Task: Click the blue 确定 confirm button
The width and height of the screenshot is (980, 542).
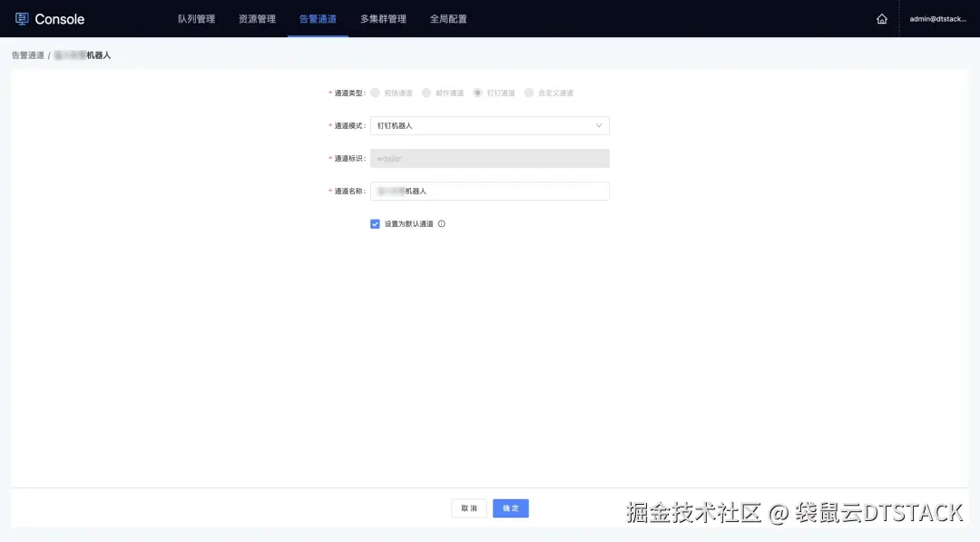Action: 510,508
